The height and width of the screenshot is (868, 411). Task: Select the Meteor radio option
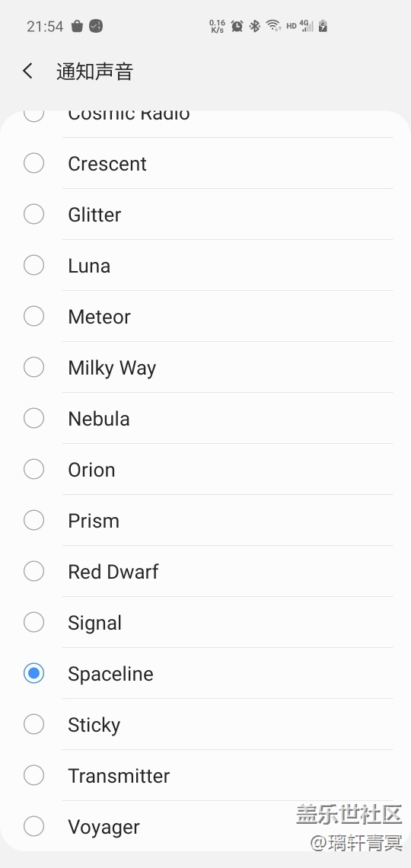click(33, 316)
